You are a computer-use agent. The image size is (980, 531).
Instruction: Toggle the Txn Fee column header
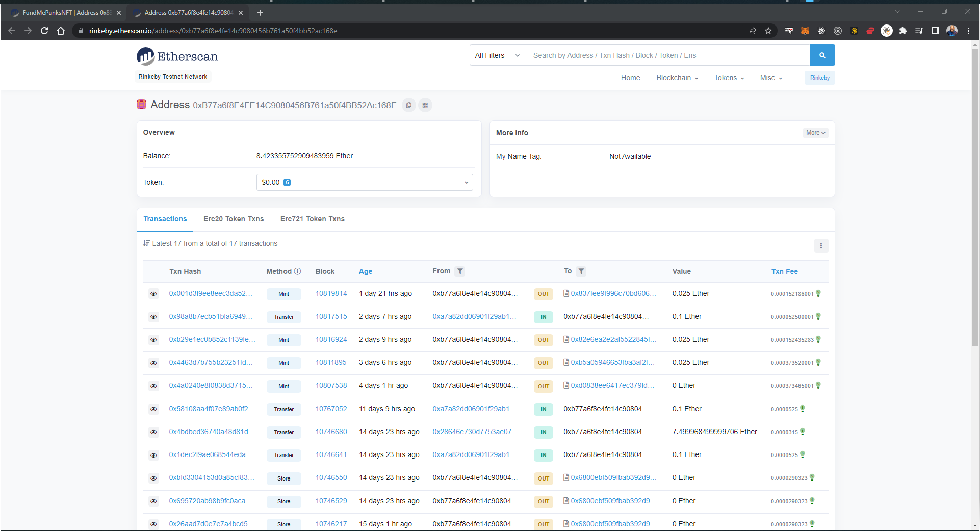tap(784, 271)
